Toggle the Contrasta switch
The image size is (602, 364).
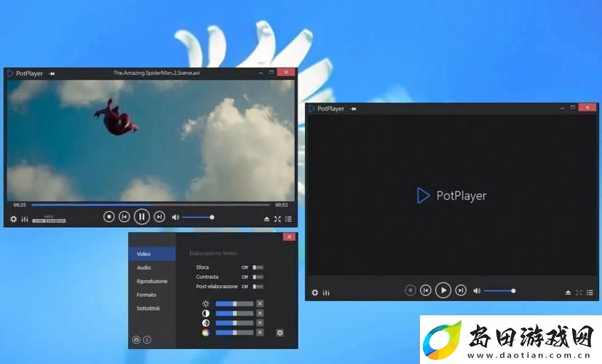click(258, 277)
